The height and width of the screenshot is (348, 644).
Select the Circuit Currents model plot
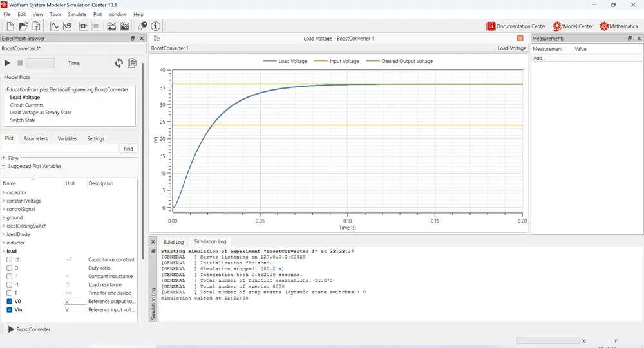point(26,105)
